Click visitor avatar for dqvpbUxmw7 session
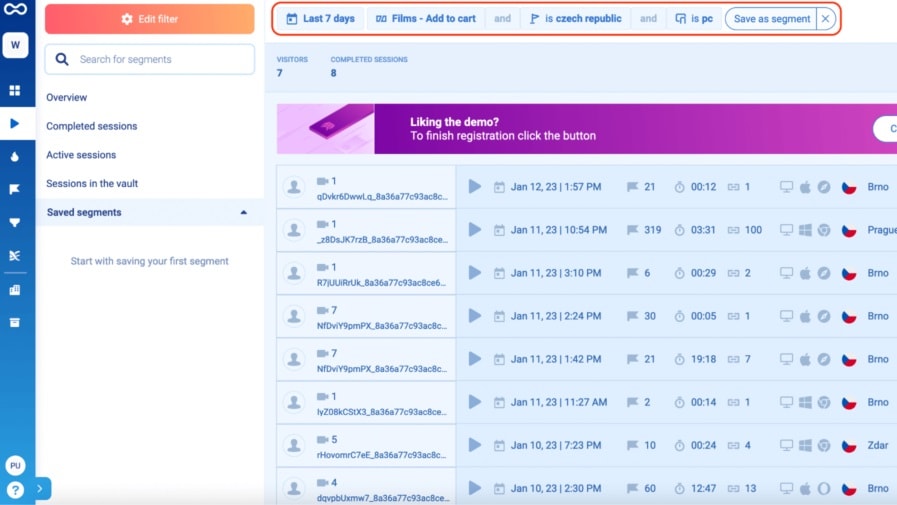The image size is (897, 505). (294, 488)
